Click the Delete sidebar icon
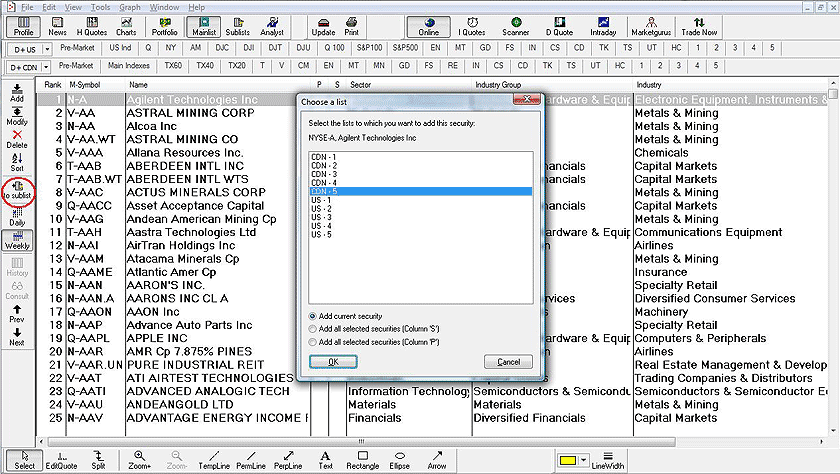The image size is (840, 474). (x=17, y=139)
